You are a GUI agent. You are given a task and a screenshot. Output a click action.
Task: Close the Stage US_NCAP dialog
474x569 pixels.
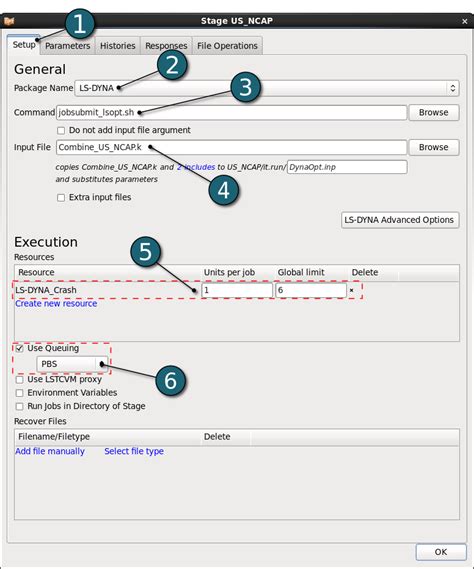coord(465,21)
